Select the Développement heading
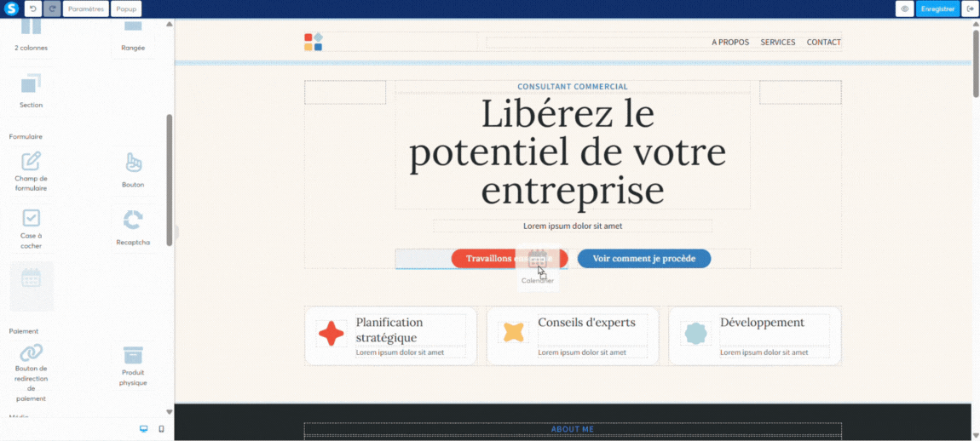The image size is (980, 441). point(762,323)
